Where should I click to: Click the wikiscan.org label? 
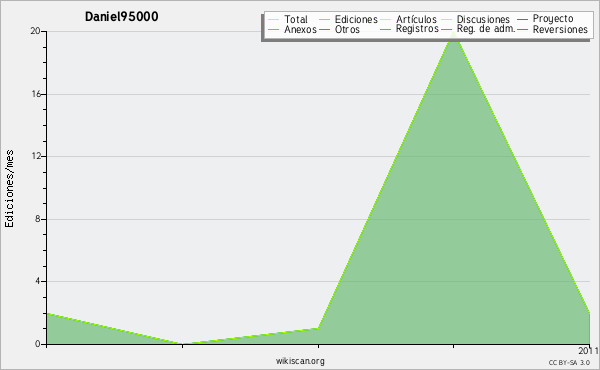pyautogui.click(x=300, y=361)
